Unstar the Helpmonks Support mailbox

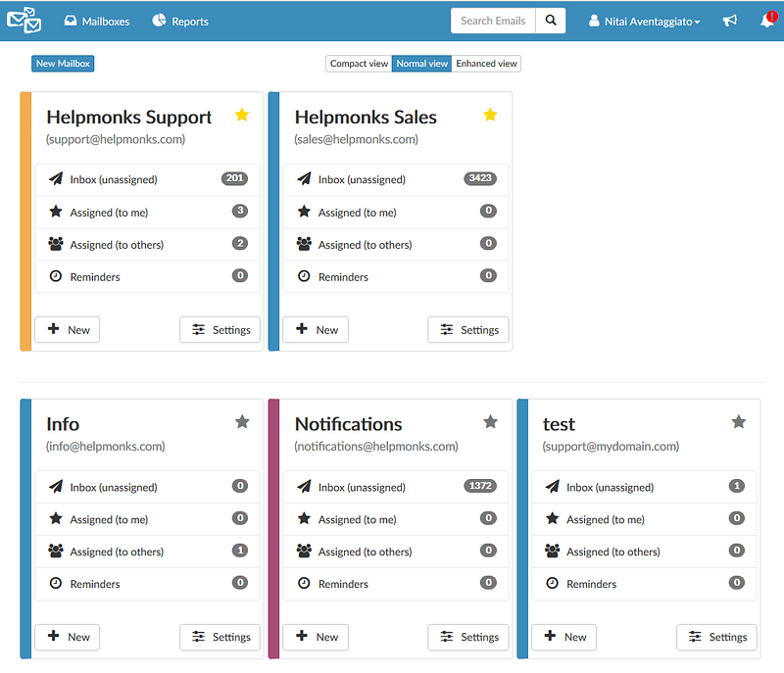242,115
